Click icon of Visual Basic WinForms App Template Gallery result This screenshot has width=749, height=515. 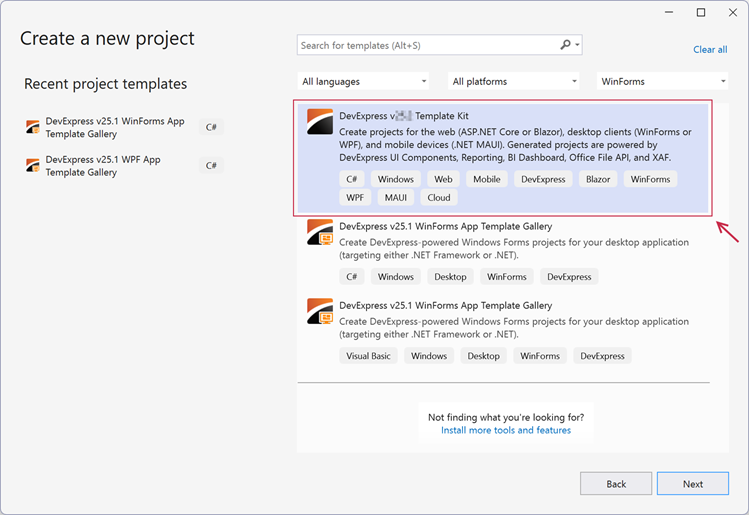(320, 311)
